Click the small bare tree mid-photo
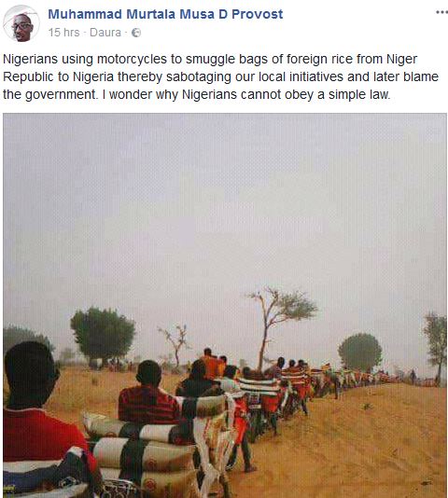This screenshot has height=498, width=448. click(x=176, y=346)
